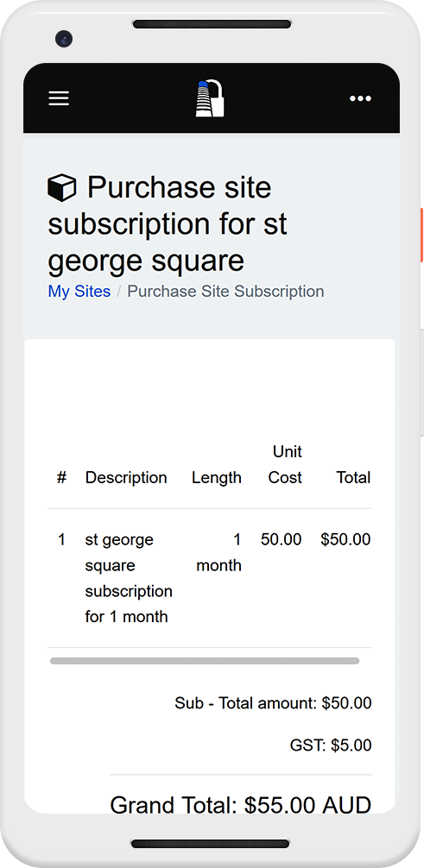Click the box icon beside the page title
Image resolution: width=424 pixels, height=868 pixels.
point(61,187)
